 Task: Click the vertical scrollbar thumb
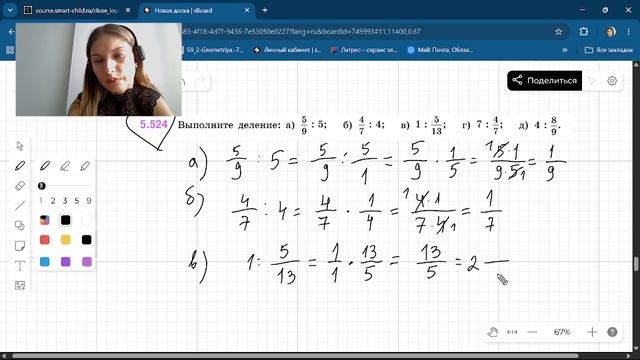click(636, 264)
